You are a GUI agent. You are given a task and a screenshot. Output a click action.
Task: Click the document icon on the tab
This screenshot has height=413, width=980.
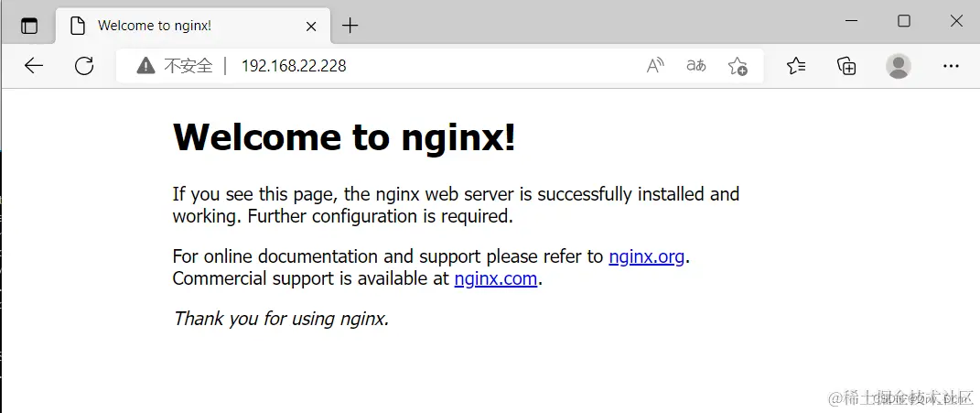(x=78, y=27)
